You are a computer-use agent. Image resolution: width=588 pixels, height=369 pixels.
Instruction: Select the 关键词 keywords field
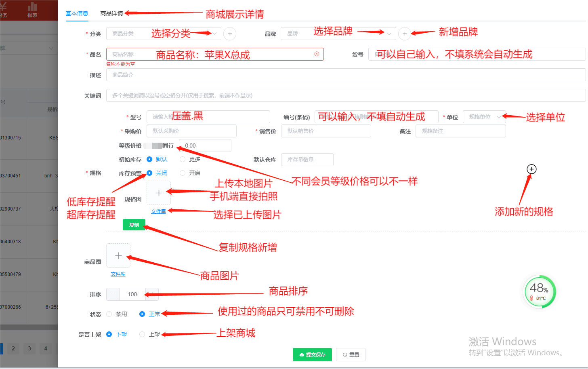[x=346, y=95]
